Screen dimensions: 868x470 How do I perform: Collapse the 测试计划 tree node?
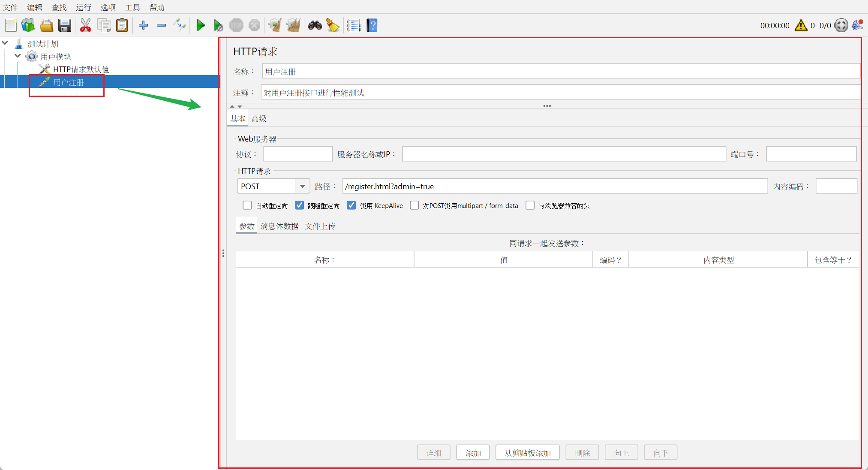5,43
